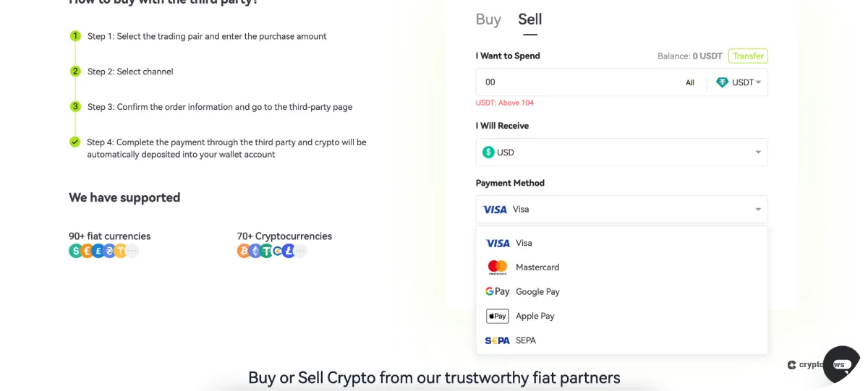
Task: Click the green dollar fiat icon
Action: 75,252
